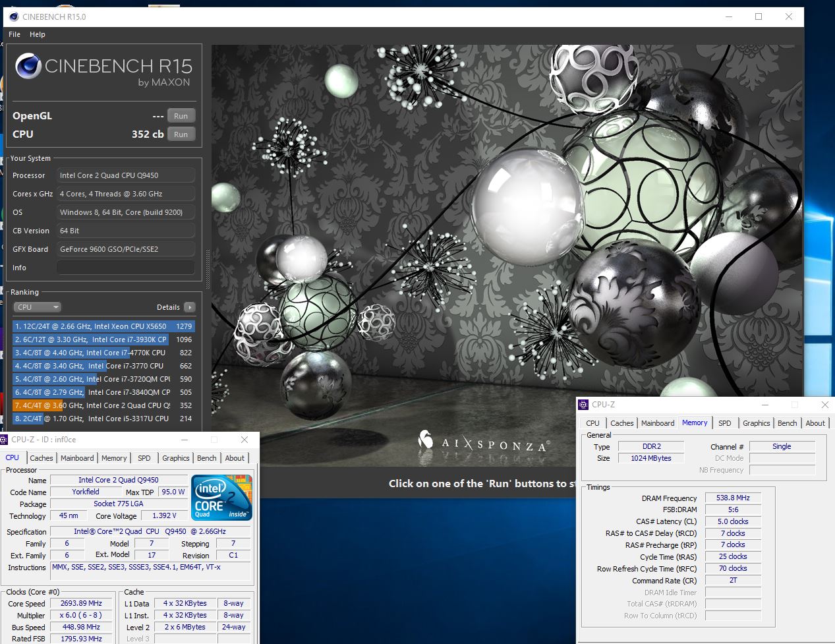Open SPD tab in right CPU-Z window
The height and width of the screenshot is (644, 835).
point(725,423)
